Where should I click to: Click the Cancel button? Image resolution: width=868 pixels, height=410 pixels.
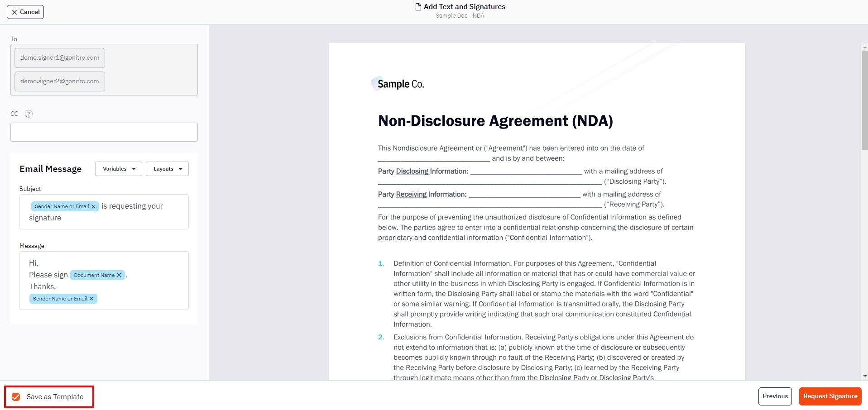25,12
